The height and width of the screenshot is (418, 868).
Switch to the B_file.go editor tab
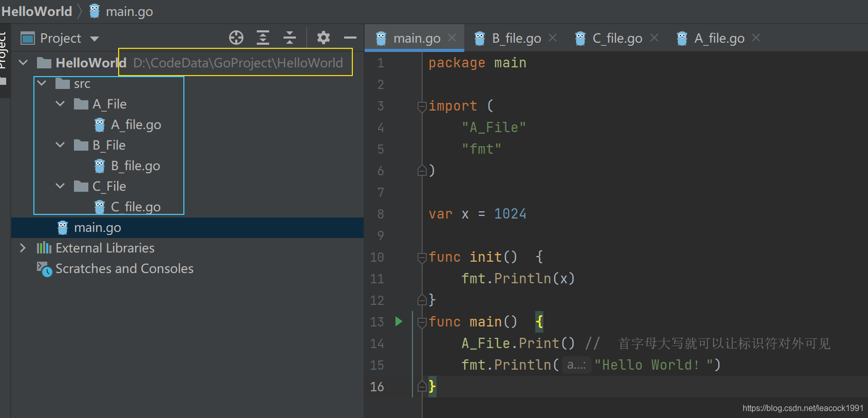tap(516, 38)
